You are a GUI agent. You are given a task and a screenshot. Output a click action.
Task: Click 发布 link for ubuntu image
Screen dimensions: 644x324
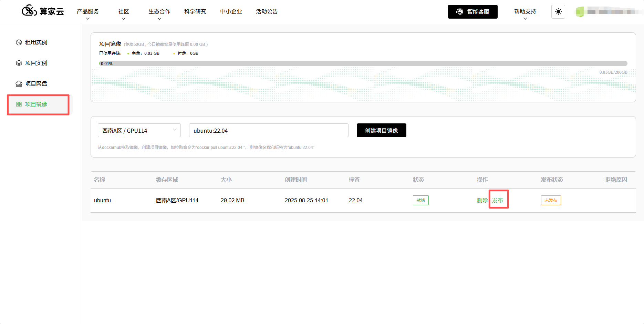[498, 200]
